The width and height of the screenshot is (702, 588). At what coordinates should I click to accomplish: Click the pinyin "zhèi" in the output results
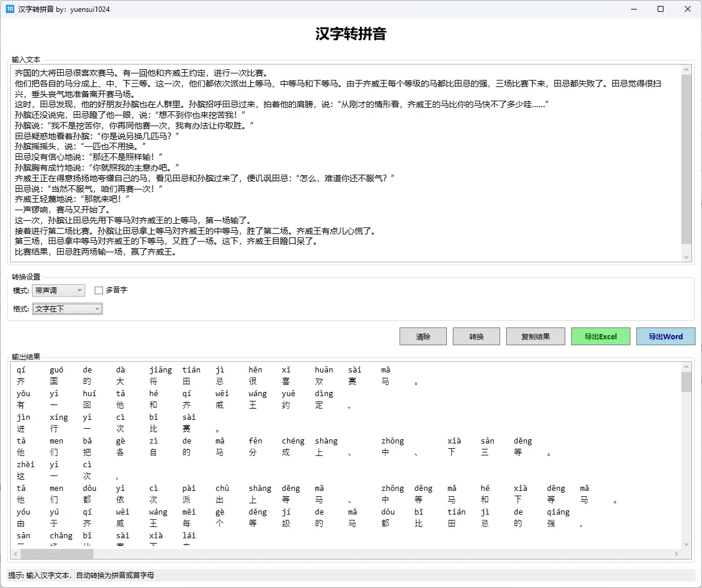tap(25, 464)
